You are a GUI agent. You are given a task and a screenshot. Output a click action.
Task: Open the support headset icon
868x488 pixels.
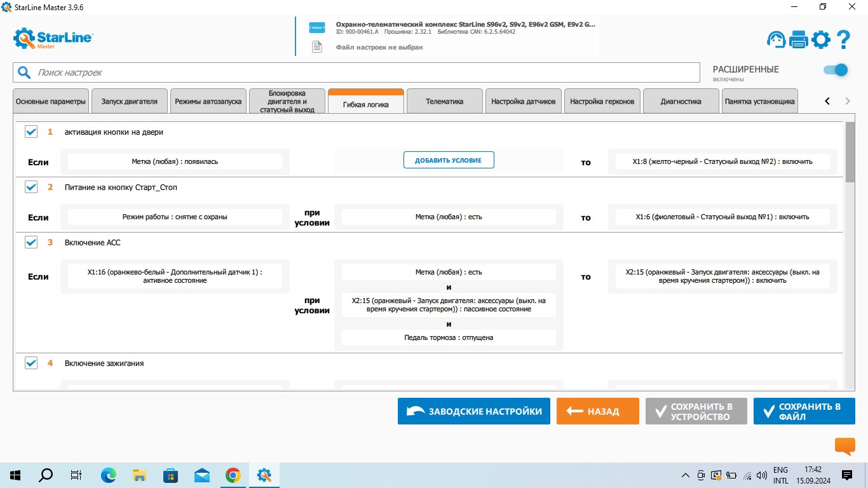pyautogui.click(x=776, y=40)
